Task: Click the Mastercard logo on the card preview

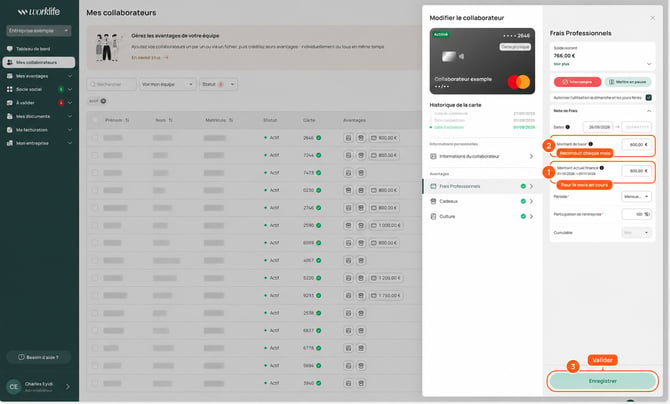Action: (x=519, y=82)
